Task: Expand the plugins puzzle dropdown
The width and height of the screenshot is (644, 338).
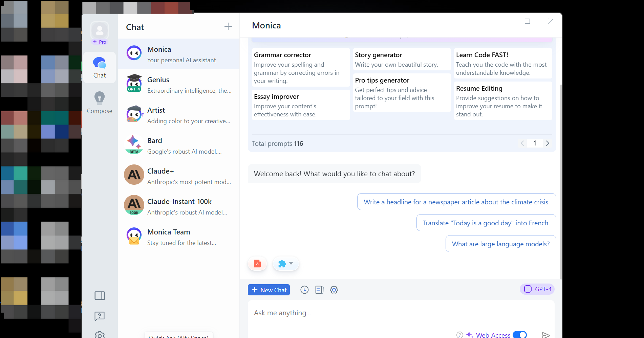Action: (286, 264)
